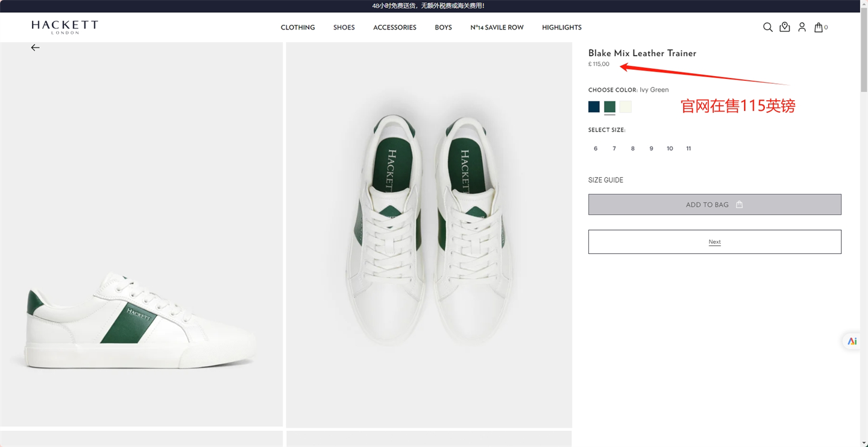
Task: Open the SIZE GUIDE link
Action: [x=606, y=180]
